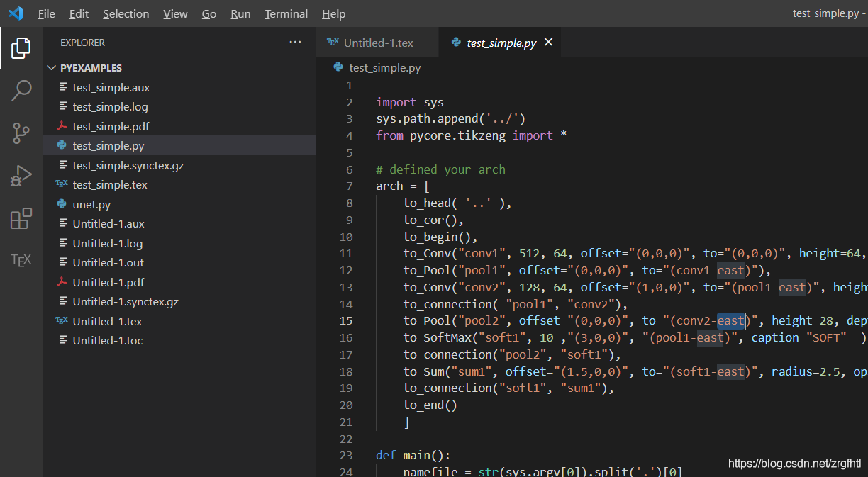Select test_simple.py in the explorer
This screenshot has height=477, width=868.
[x=179, y=146]
